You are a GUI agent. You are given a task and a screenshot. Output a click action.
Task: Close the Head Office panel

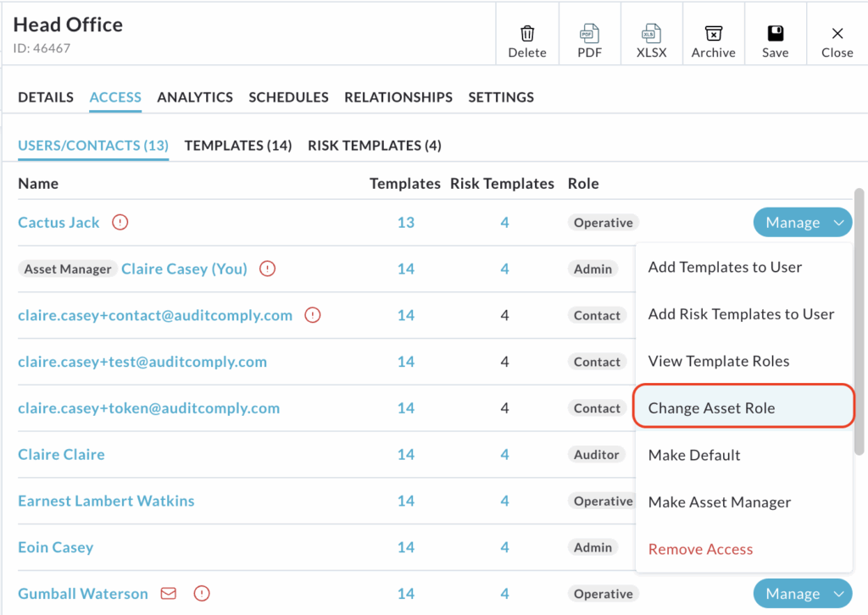point(837,41)
